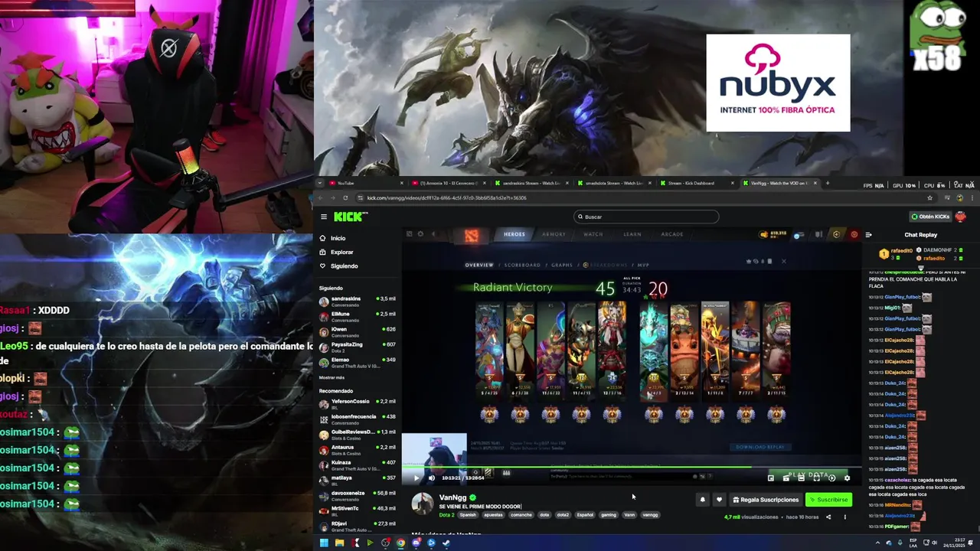Open video player settings gear

(847, 478)
